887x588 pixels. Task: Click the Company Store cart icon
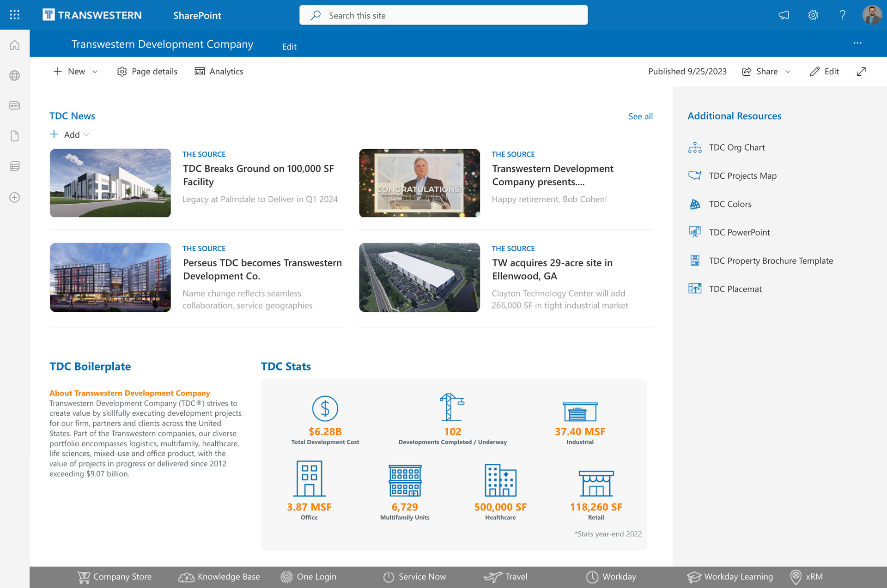(x=84, y=577)
